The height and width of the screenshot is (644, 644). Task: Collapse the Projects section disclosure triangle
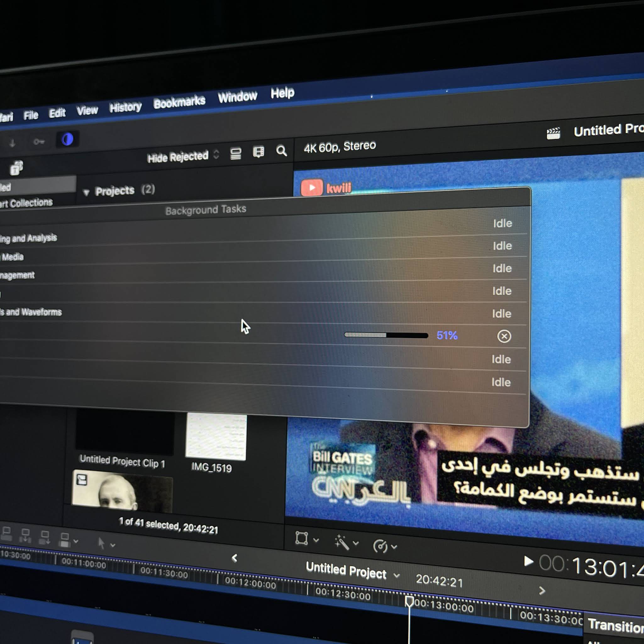point(86,192)
